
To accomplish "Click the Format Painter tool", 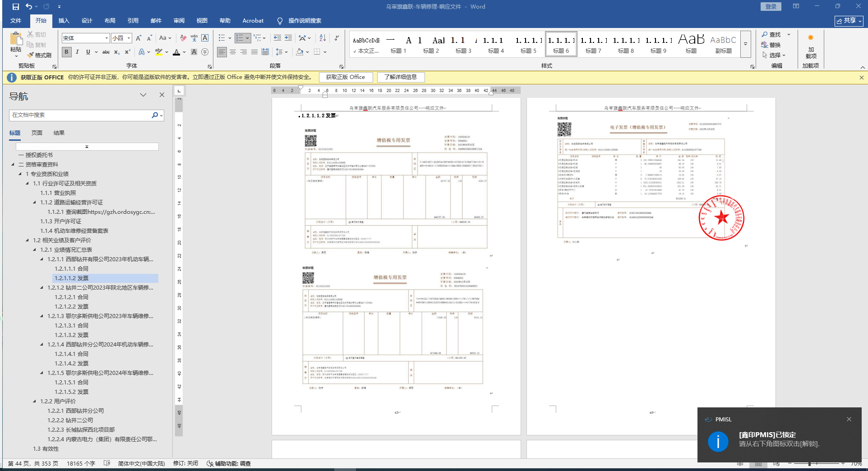I will pos(39,55).
